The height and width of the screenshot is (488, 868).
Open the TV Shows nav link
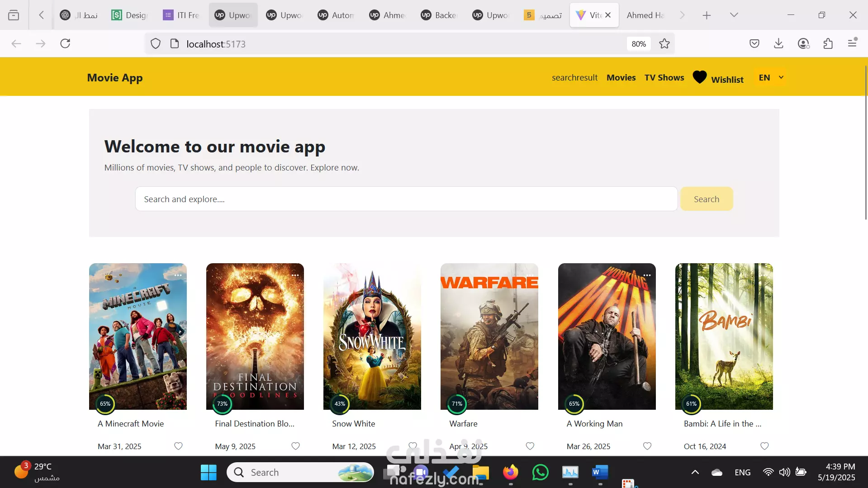[x=664, y=77]
